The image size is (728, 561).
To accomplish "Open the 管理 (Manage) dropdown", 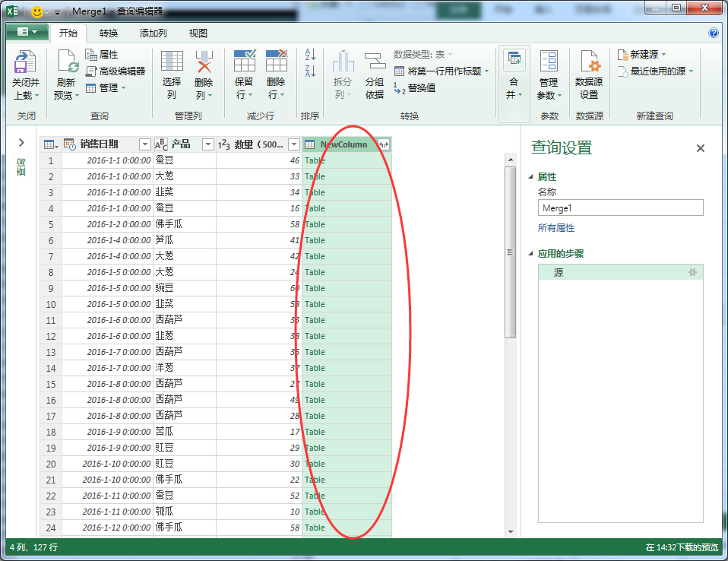I will click(106, 87).
